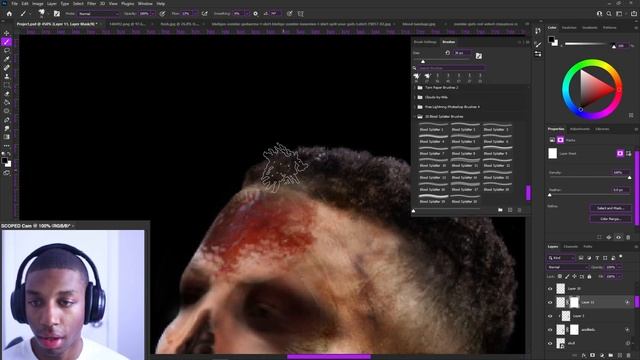Click the Select and Mask button
The image size is (640, 360).
coord(610,208)
